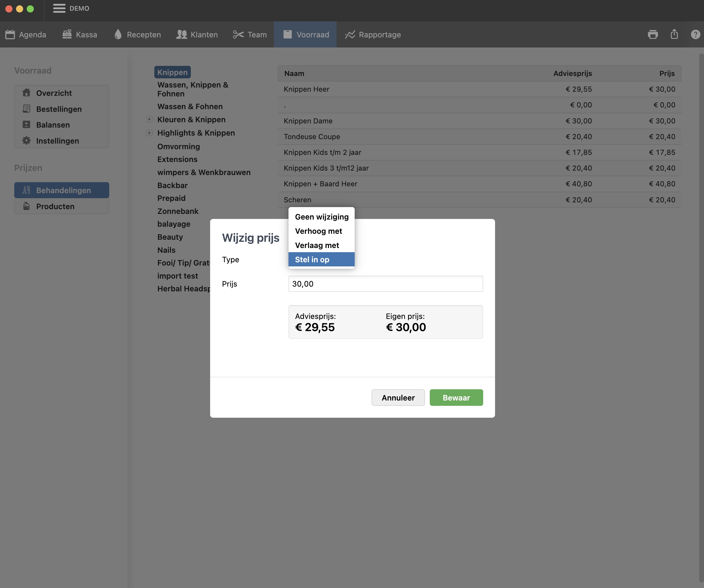Expand the Highlights & Knippen category
The image size is (704, 588).
click(149, 133)
